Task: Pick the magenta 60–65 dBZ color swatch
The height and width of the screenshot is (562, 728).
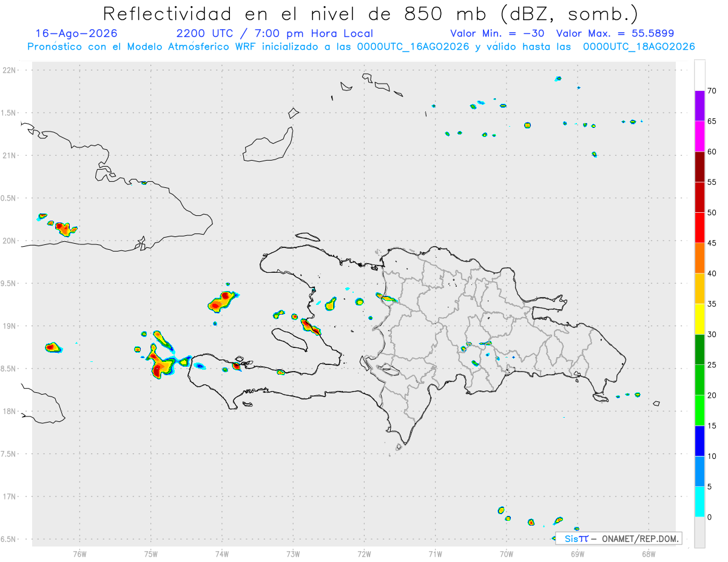Action: (699, 136)
